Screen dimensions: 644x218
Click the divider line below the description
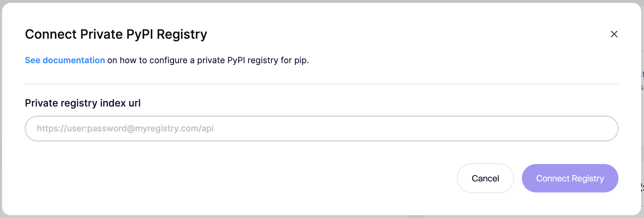click(x=321, y=84)
